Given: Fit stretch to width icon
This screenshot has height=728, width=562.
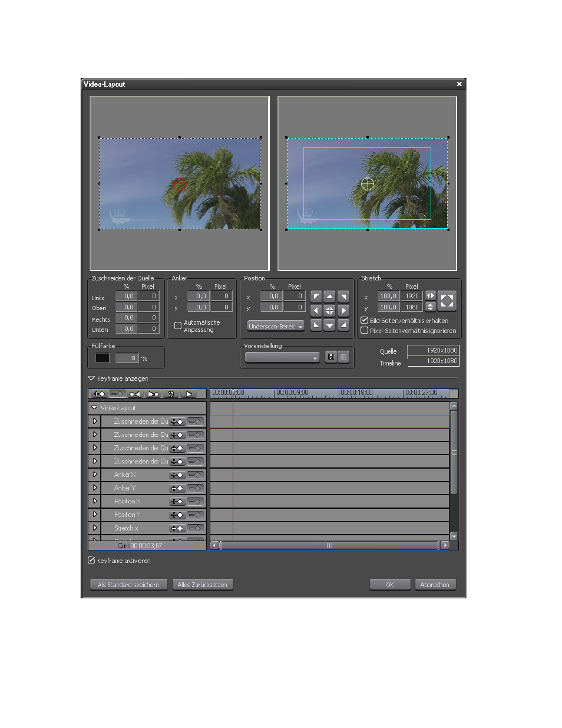Looking at the screenshot, I should (x=431, y=296).
